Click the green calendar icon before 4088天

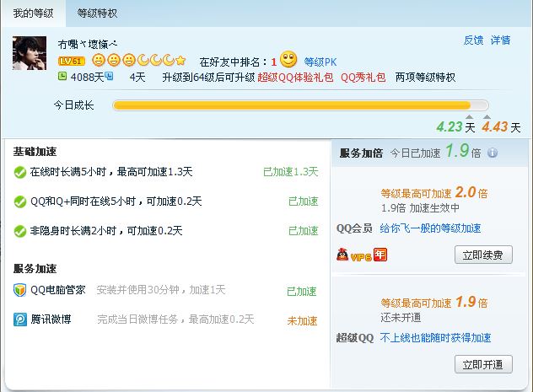(x=62, y=76)
